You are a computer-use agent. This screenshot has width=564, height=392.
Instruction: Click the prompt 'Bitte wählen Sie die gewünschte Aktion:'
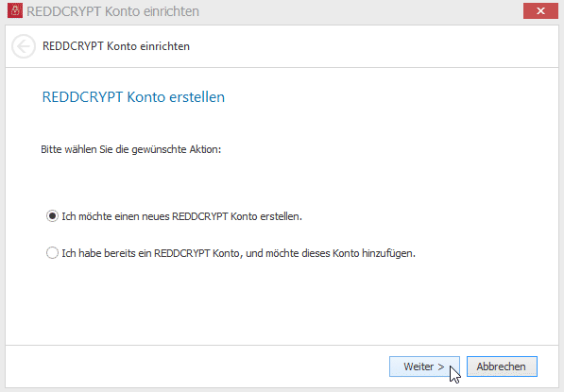[x=131, y=149]
